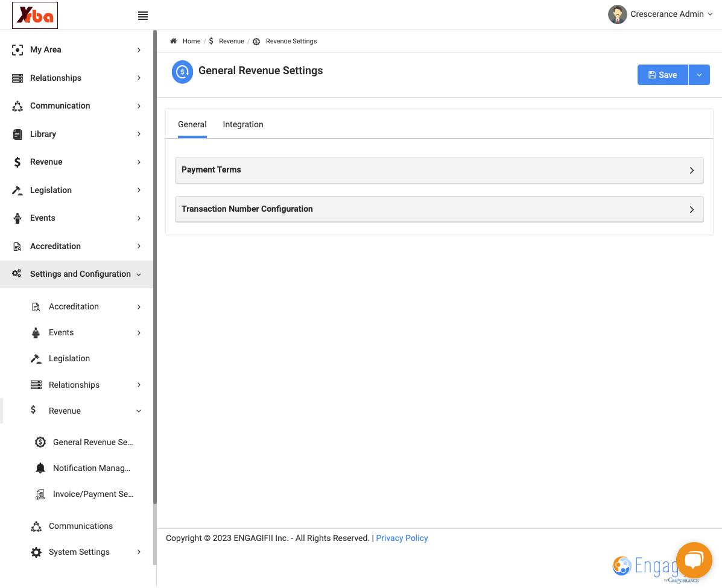Open the Save button dropdown arrow

pyautogui.click(x=700, y=75)
